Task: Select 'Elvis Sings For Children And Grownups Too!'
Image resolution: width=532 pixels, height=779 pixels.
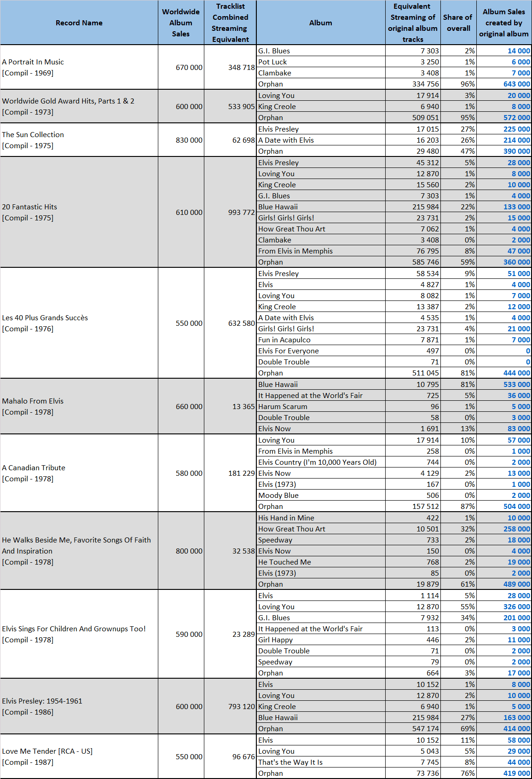Action: click(x=79, y=634)
